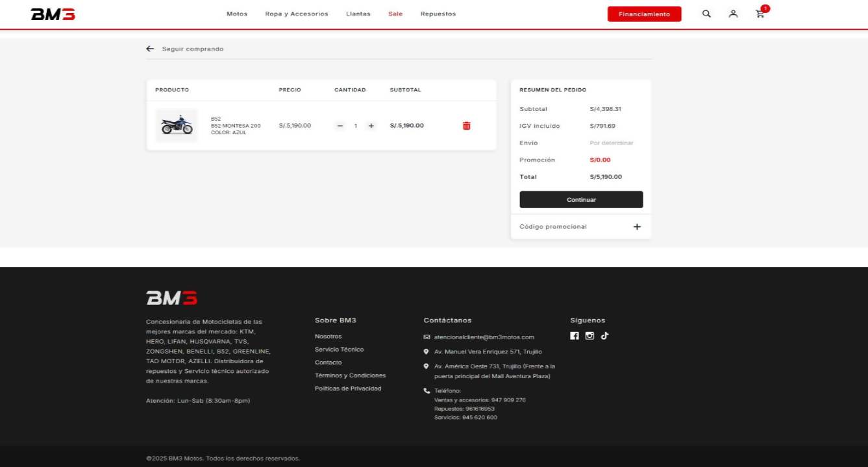The height and width of the screenshot is (467, 868).
Task: Click the Atención: Lun-Sab hours text
Action: click(x=198, y=401)
